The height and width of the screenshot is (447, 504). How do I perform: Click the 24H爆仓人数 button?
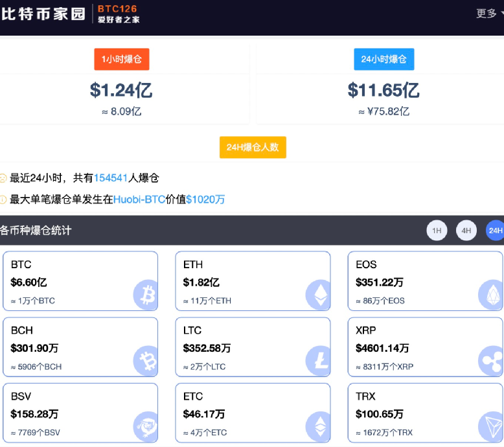click(253, 147)
